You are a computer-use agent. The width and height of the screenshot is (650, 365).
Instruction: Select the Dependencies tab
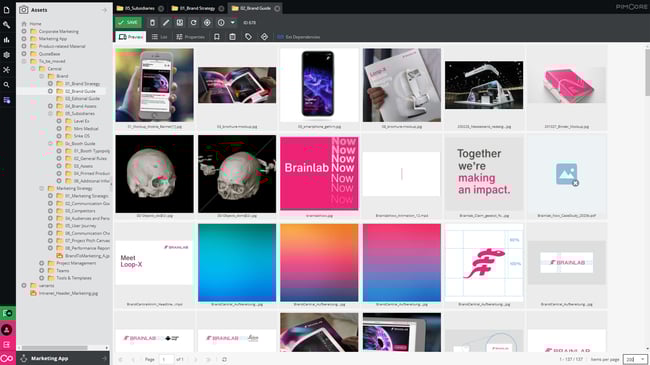point(298,37)
